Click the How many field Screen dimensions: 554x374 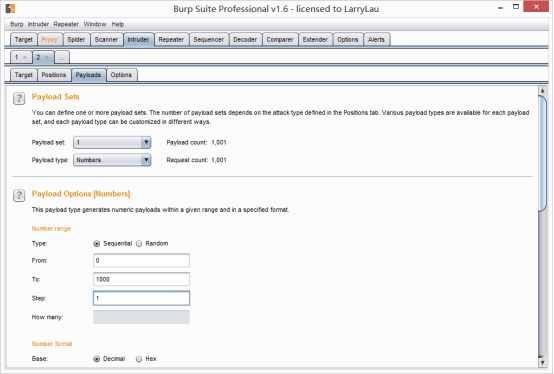(x=141, y=317)
